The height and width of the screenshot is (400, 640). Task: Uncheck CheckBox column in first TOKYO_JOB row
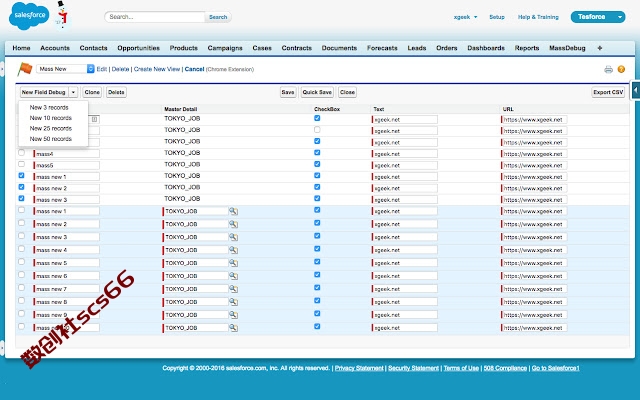pyautogui.click(x=317, y=118)
